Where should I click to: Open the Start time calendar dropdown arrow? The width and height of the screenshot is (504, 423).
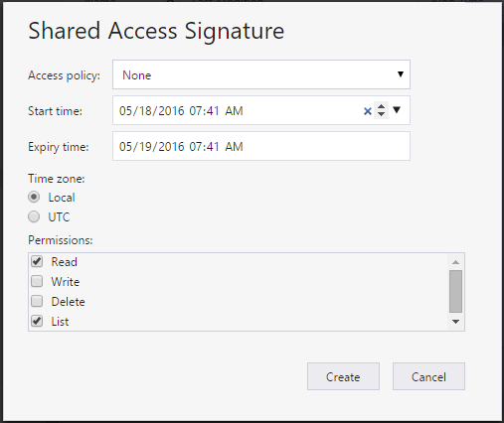click(397, 109)
